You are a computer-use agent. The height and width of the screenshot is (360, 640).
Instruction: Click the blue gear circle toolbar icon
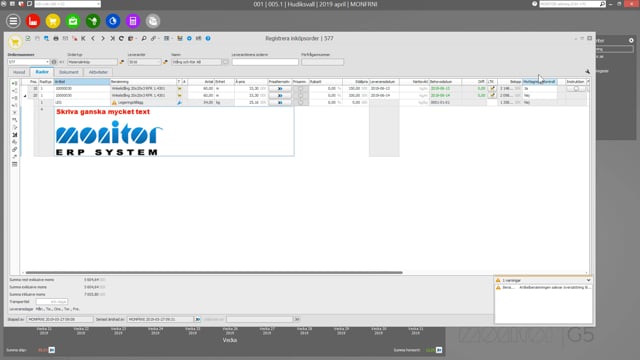click(x=189, y=38)
